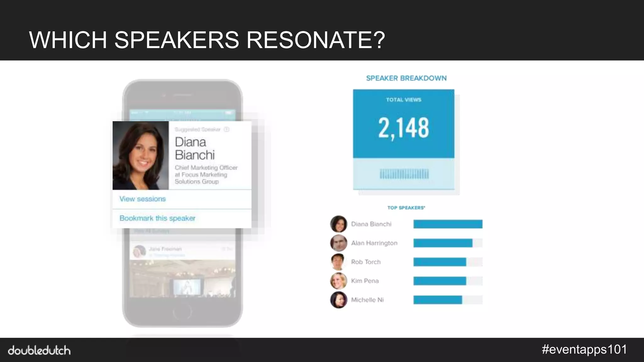Click Michelle Ni's views bar
Screen dimensions: 644x362
coord(448,300)
